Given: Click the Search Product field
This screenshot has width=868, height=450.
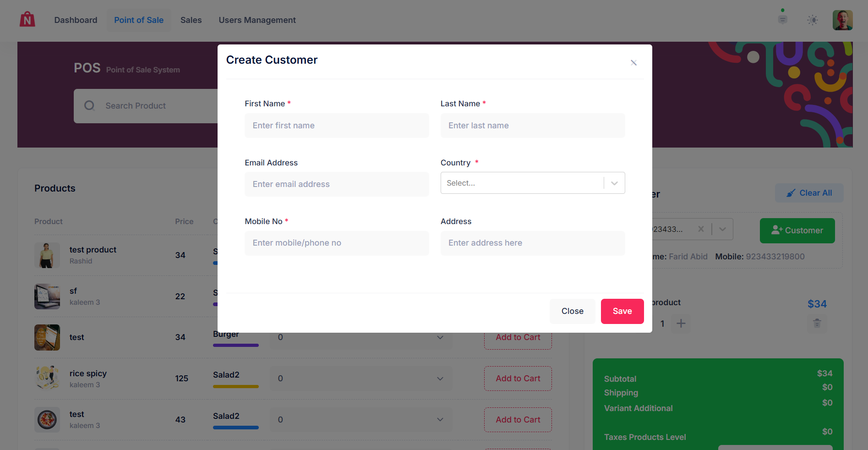Looking at the screenshot, I should point(147,106).
